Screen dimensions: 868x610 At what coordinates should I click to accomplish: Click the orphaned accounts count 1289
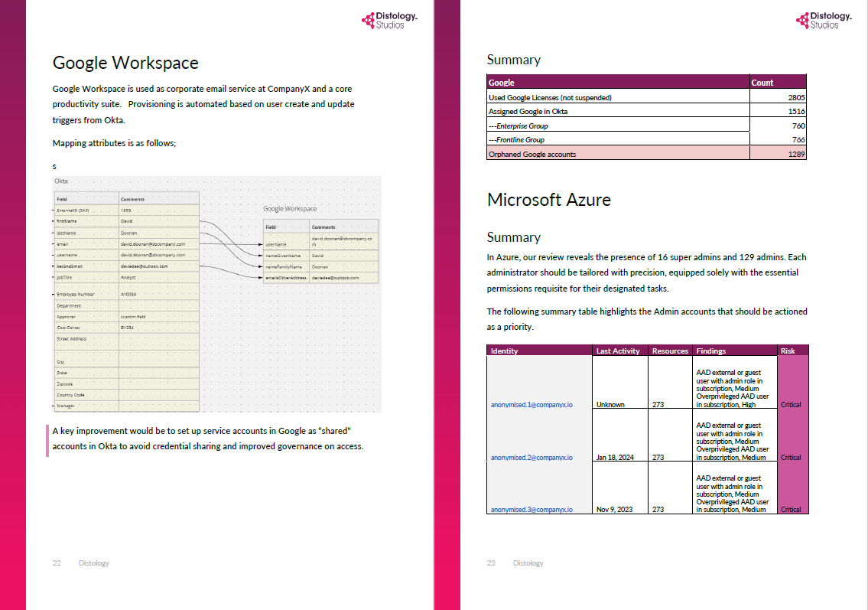(x=796, y=154)
